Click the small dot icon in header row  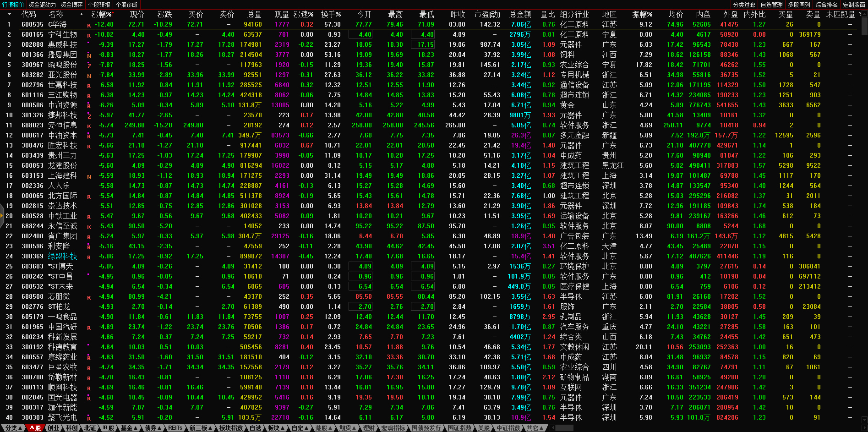click(x=82, y=15)
